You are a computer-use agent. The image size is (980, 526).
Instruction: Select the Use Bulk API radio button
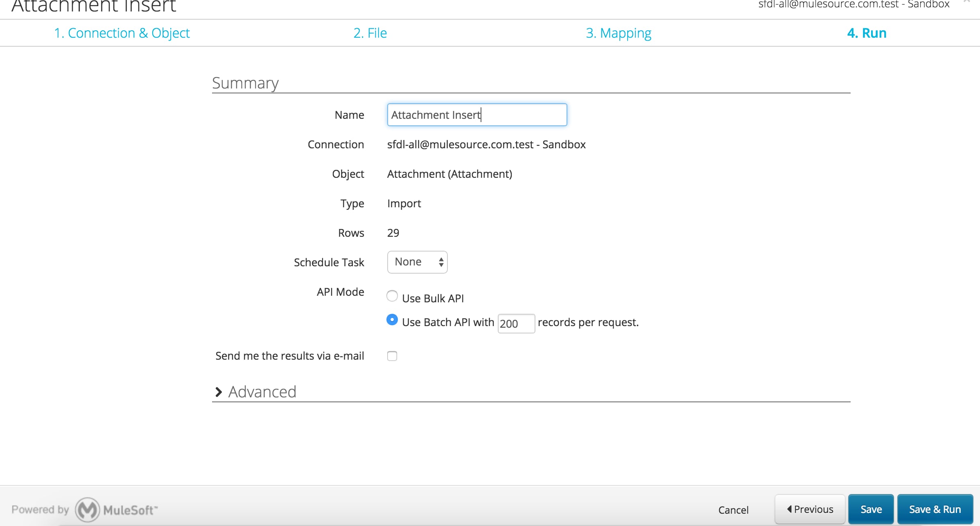point(392,296)
